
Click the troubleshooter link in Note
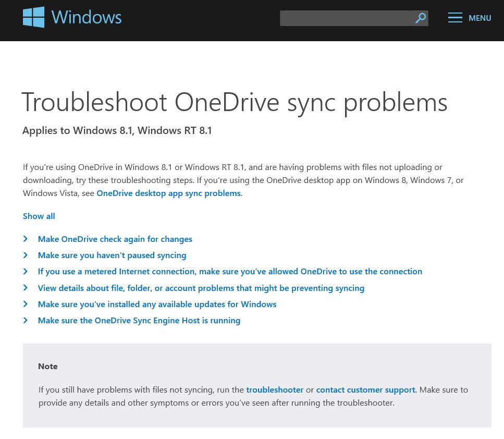(x=275, y=390)
